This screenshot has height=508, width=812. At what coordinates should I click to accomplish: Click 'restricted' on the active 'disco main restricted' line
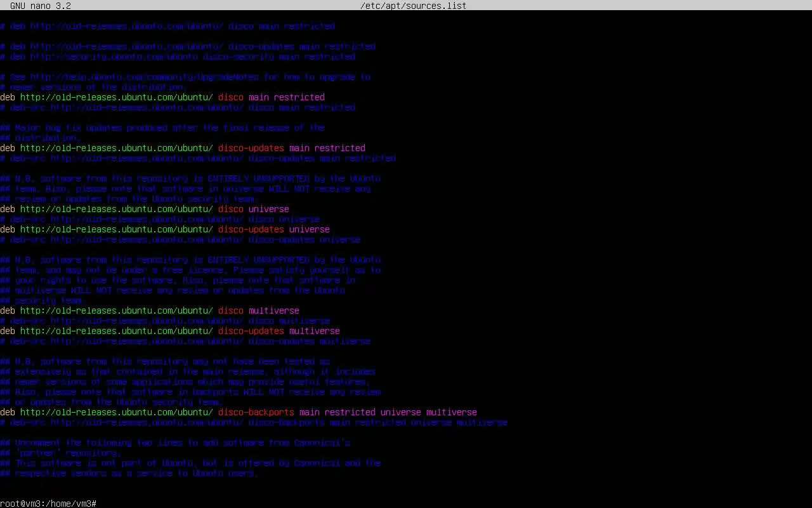coord(299,97)
